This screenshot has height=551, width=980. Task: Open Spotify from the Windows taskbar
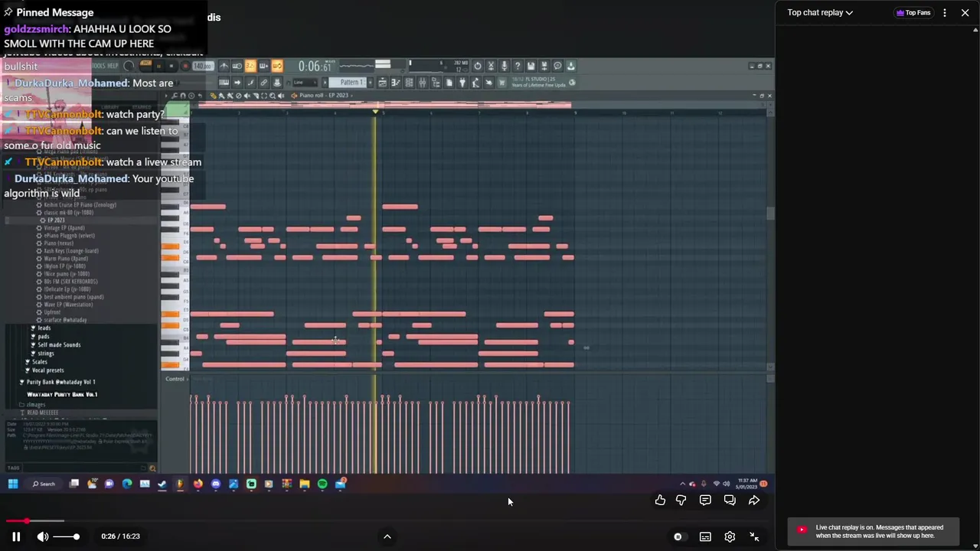pyautogui.click(x=322, y=484)
